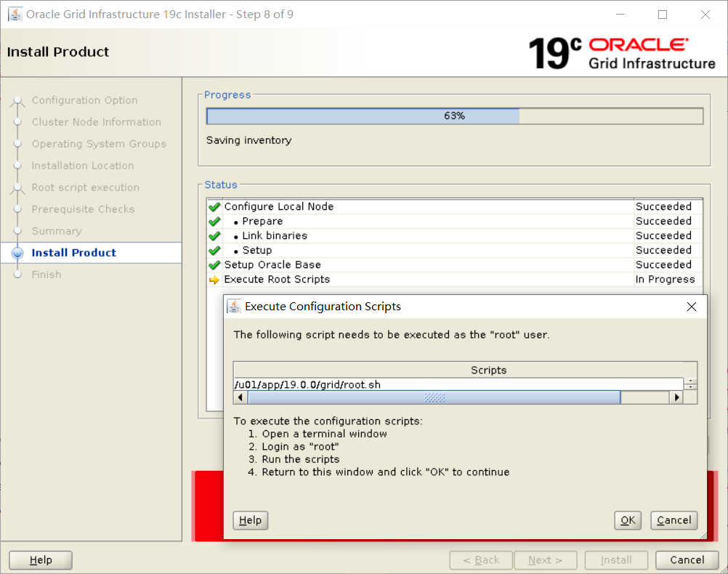Maximize the installer window
The height and width of the screenshot is (574, 728).
click(663, 15)
